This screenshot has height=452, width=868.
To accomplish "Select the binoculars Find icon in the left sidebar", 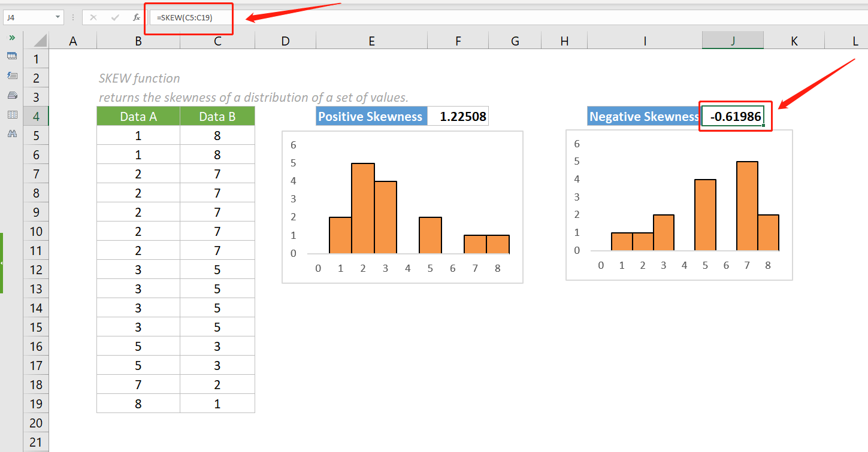I will point(12,134).
